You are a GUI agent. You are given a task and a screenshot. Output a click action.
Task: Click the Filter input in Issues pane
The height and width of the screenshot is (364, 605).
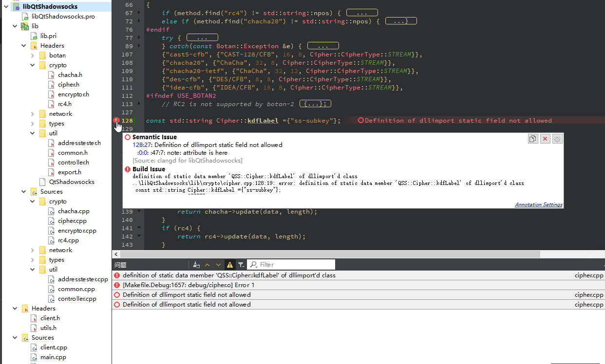[x=291, y=265]
